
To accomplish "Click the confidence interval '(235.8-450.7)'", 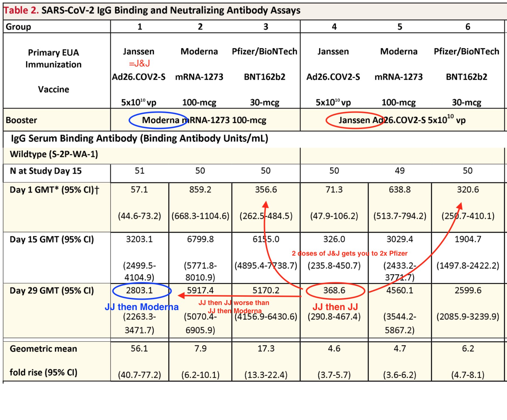I will pyautogui.click(x=334, y=266).
